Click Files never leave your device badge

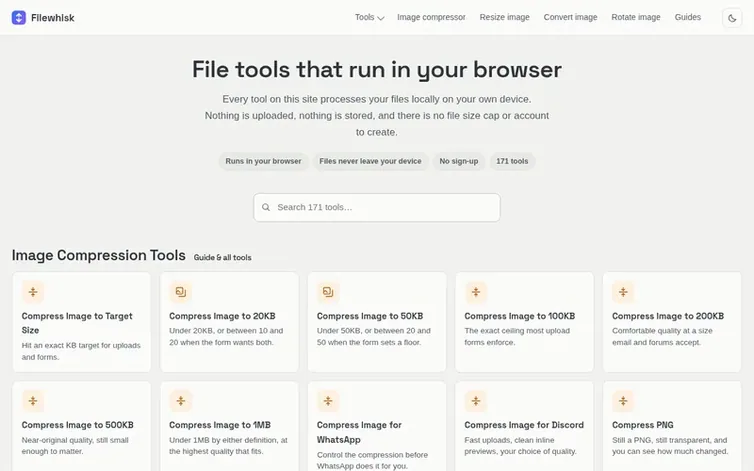click(370, 161)
